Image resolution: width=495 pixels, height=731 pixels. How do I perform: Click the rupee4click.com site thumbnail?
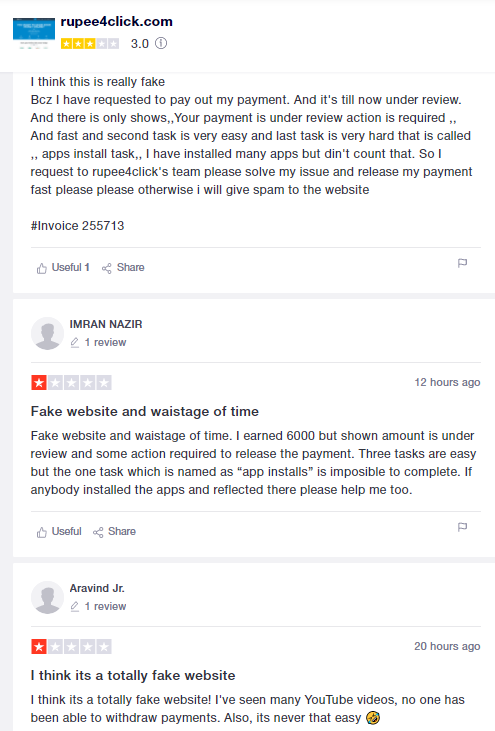(34, 33)
